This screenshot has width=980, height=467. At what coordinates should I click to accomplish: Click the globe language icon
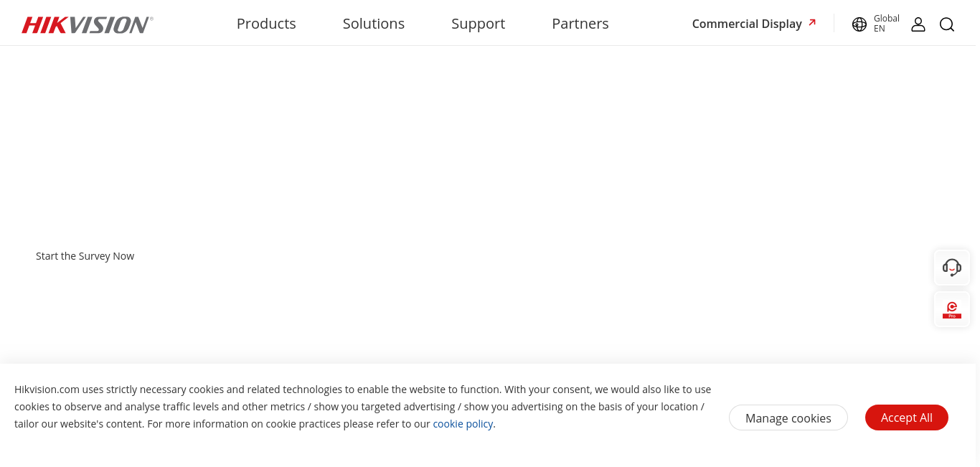(859, 24)
